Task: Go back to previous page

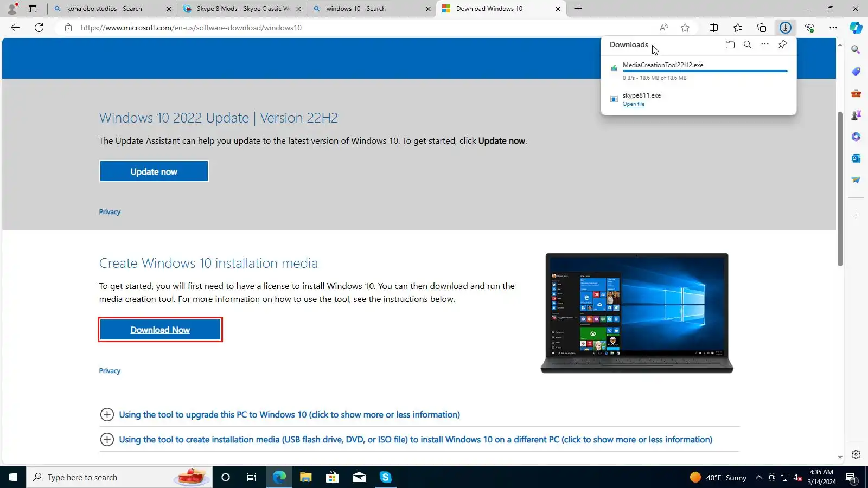Action: [15, 28]
